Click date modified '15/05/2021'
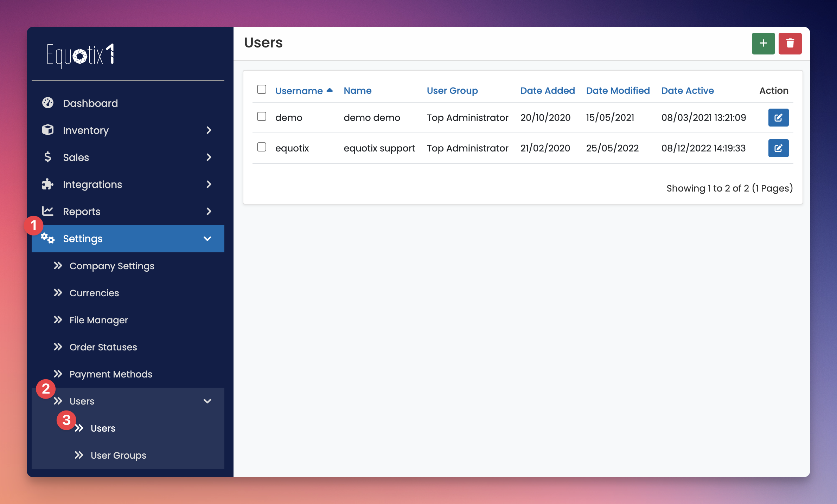Viewport: 837px width, 504px height. click(x=610, y=118)
